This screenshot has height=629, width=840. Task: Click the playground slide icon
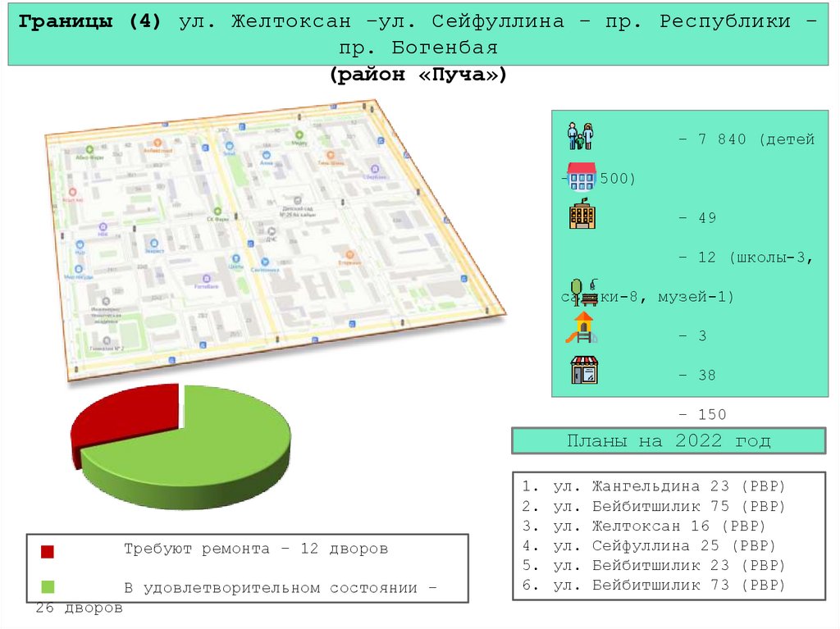click(x=582, y=327)
